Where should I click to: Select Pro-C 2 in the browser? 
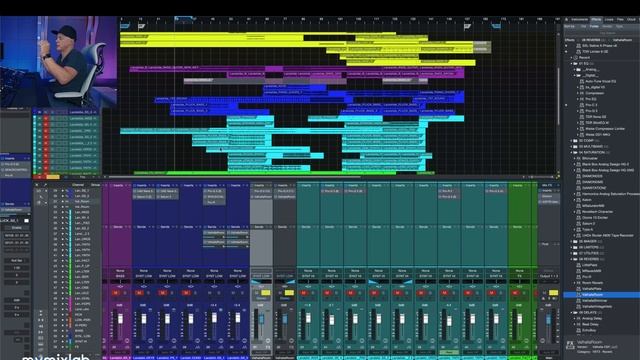591,105
